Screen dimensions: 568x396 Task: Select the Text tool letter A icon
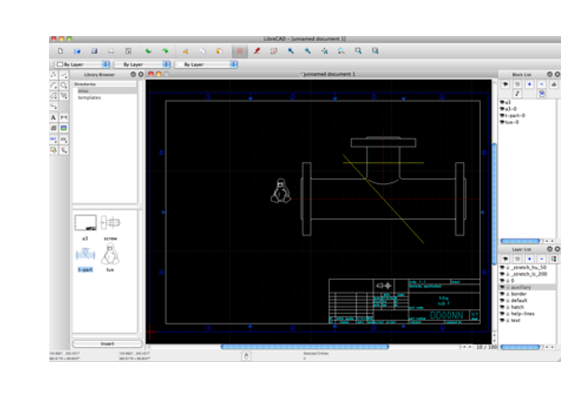tap(53, 117)
